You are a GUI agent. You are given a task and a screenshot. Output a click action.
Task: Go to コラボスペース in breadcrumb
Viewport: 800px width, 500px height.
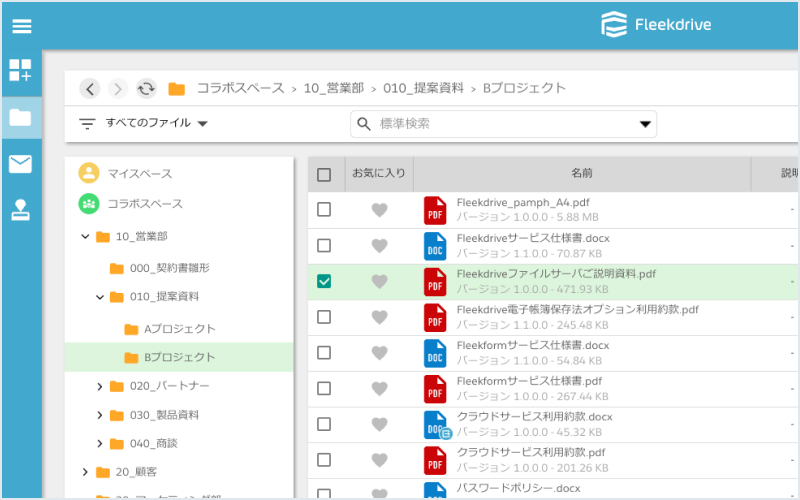tap(240, 88)
